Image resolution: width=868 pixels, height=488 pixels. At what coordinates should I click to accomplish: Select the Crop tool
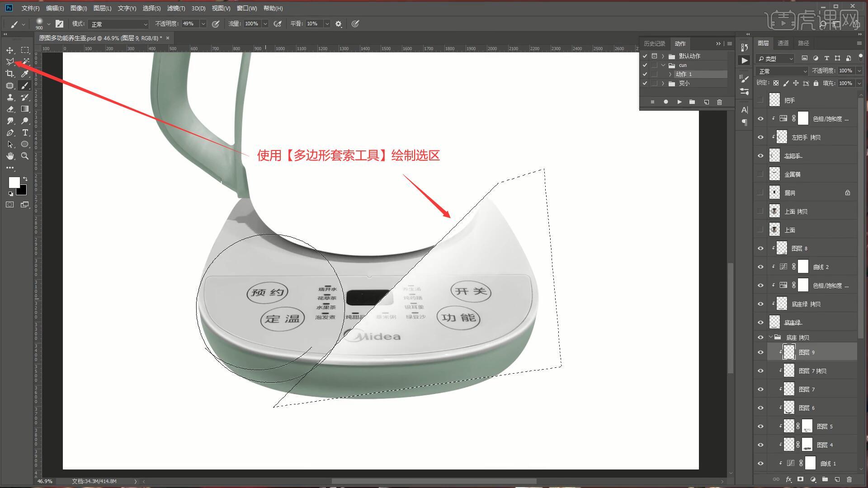10,74
